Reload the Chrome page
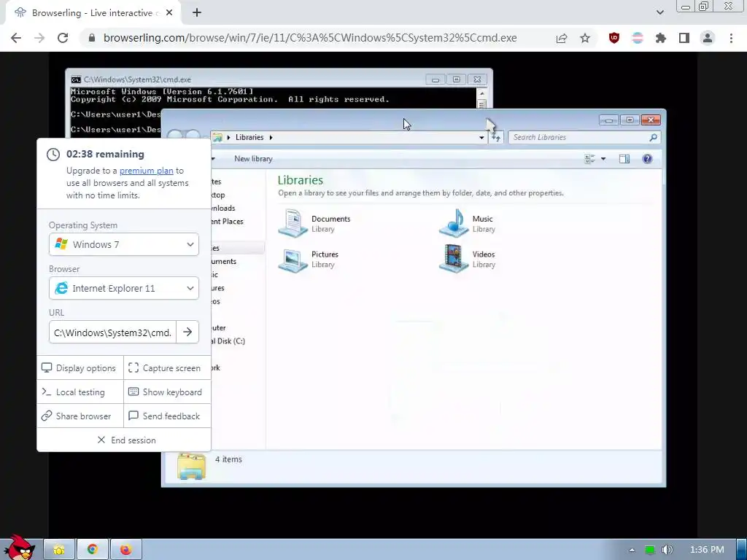 click(x=63, y=38)
